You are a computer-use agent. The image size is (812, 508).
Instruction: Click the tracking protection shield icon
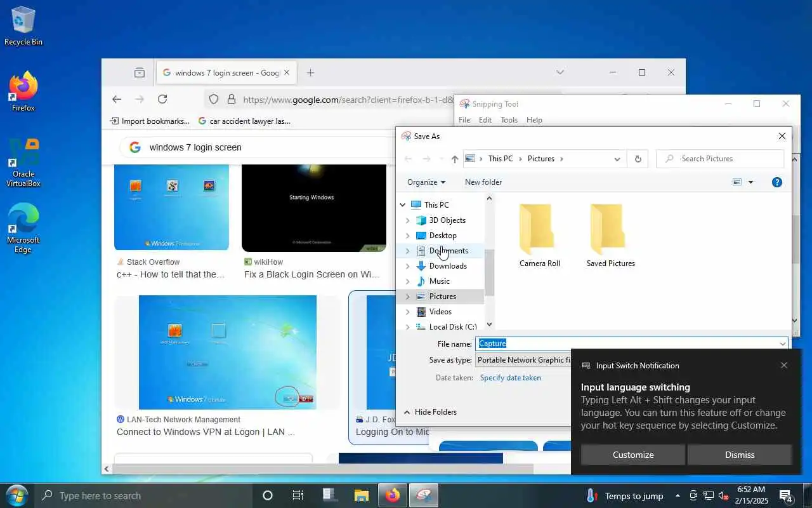[214, 99]
